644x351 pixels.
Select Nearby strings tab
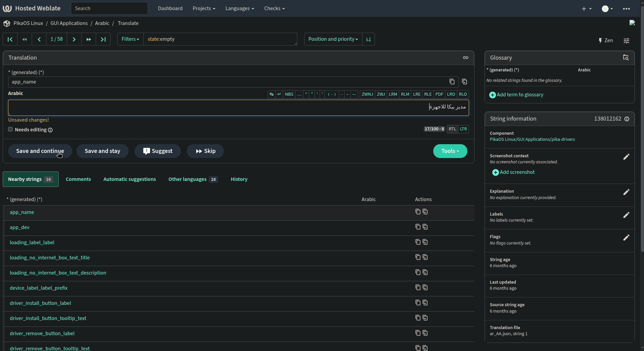[x=31, y=179]
